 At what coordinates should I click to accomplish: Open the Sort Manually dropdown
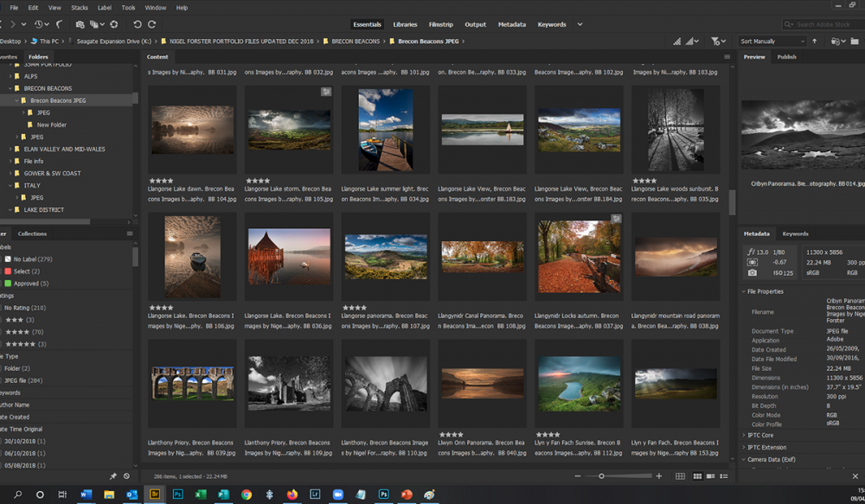click(x=772, y=41)
